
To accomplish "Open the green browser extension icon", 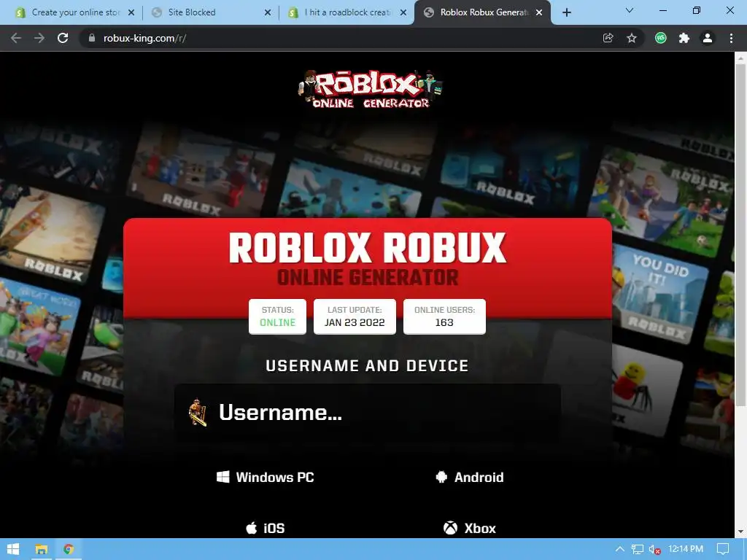I will click(x=661, y=38).
